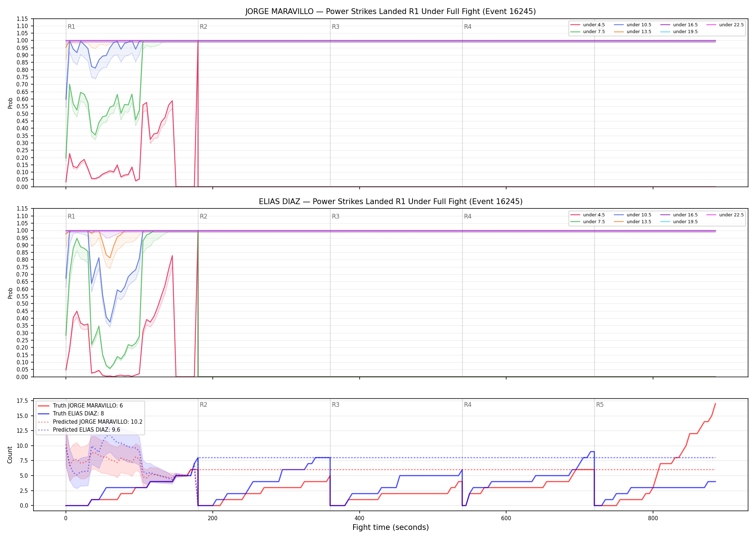Click the 'Fight time (seconds)' axis label
Viewport: 756px width, 540px height.
click(391, 527)
